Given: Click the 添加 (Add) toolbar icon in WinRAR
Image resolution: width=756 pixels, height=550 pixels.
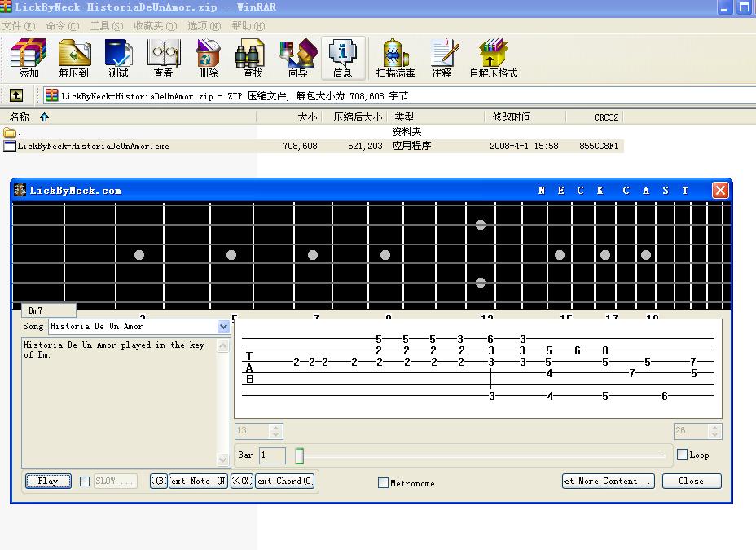Looking at the screenshot, I should pyautogui.click(x=29, y=59).
